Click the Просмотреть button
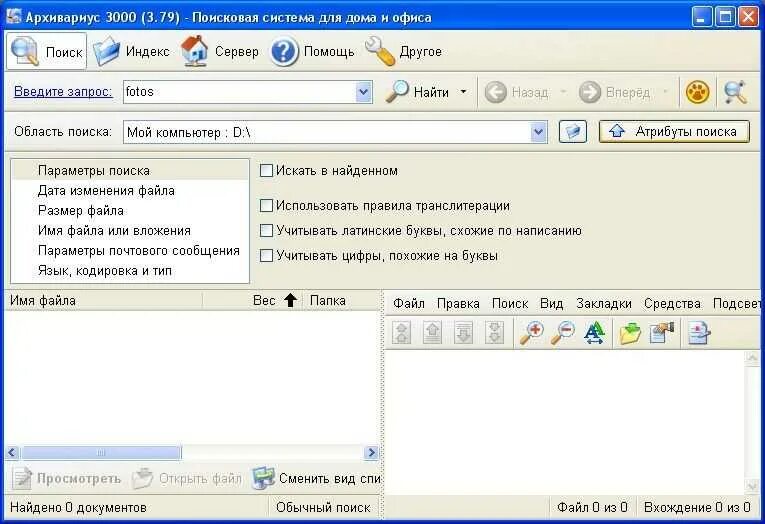Image resolution: width=765 pixels, height=524 pixels. click(67, 478)
